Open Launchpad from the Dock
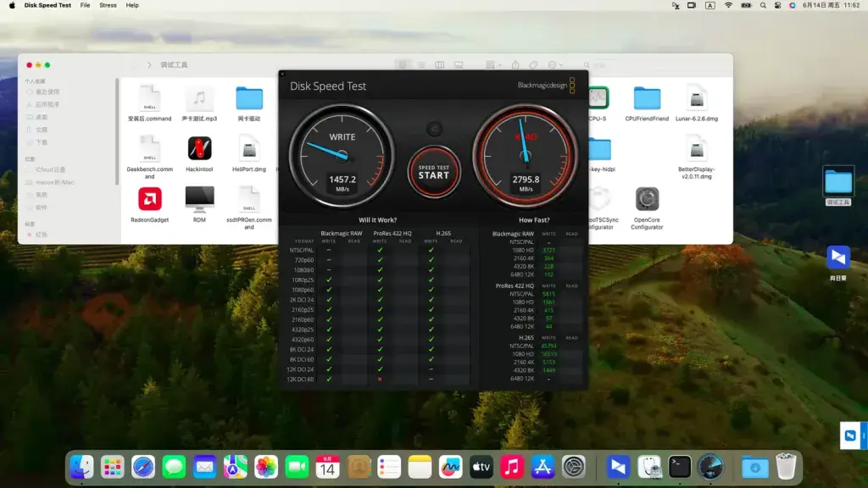This screenshot has width=868, height=488. click(x=113, y=467)
